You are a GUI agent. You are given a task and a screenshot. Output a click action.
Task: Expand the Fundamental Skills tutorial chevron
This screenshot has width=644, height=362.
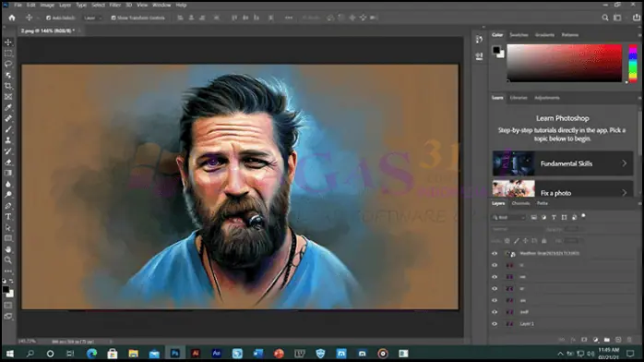625,163
